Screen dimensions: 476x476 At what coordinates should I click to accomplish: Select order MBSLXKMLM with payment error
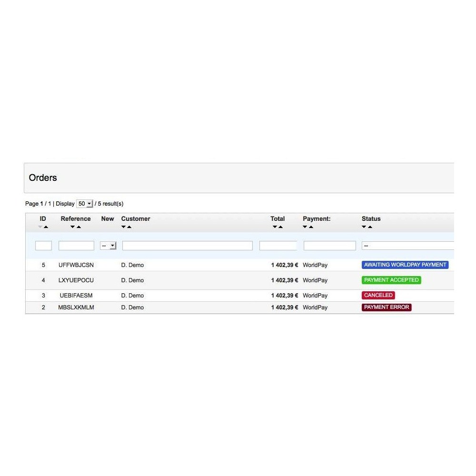(x=240, y=307)
